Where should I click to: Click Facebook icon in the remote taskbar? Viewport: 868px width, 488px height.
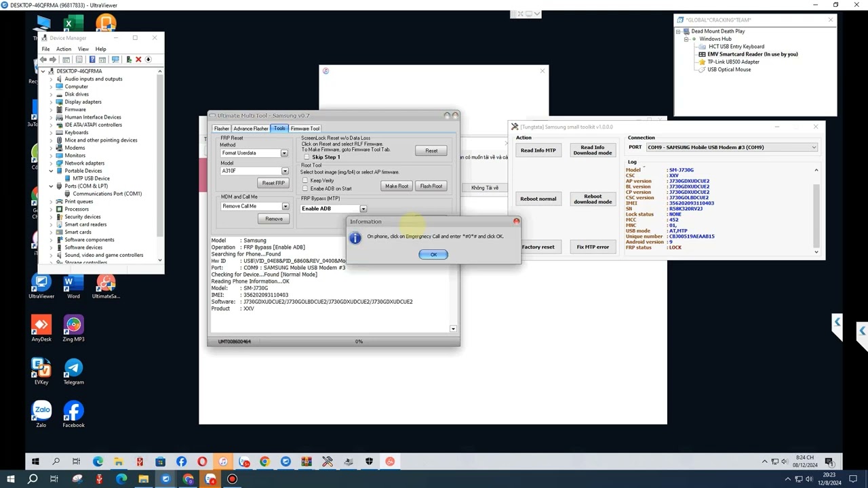[181, 462]
